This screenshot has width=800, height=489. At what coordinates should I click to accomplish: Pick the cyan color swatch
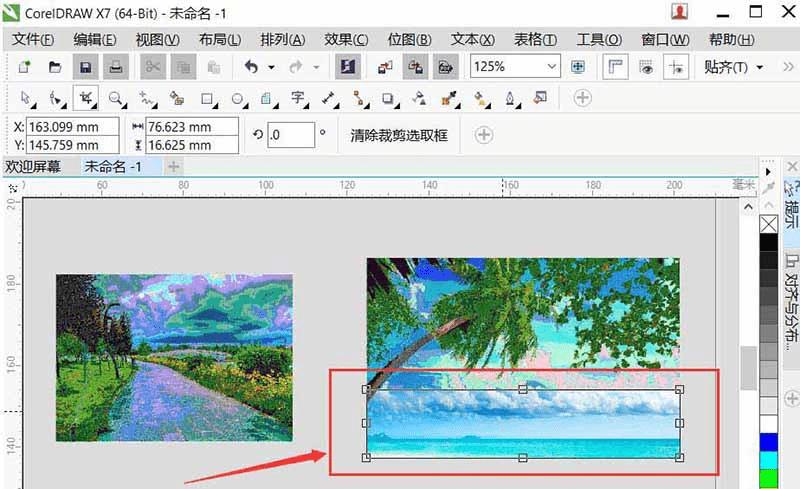click(x=768, y=460)
